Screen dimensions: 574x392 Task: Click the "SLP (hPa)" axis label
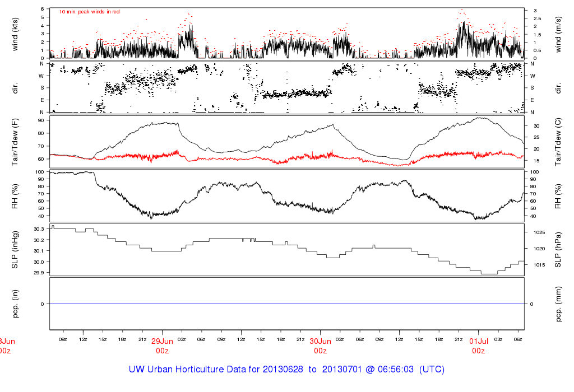point(558,250)
